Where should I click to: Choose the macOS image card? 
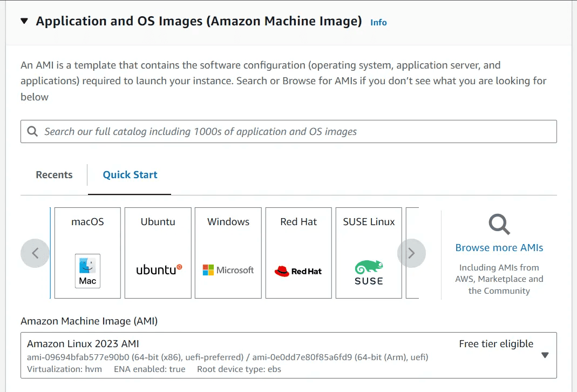(87, 253)
